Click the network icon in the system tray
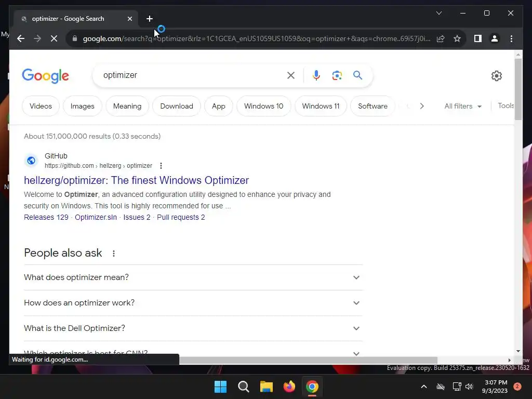532x399 pixels. pyautogui.click(x=457, y=387)
